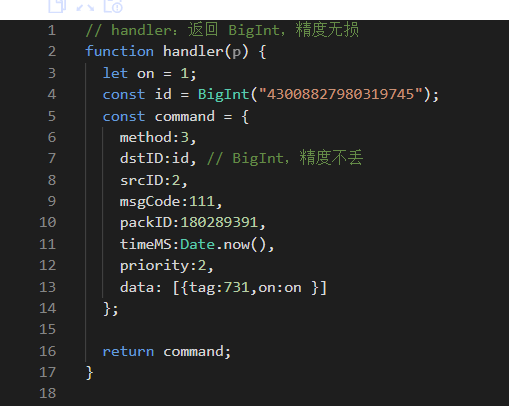This screenshot has height=406, width=509.
Task: Click the msgCode value 111
Action: tap(202, 201)
